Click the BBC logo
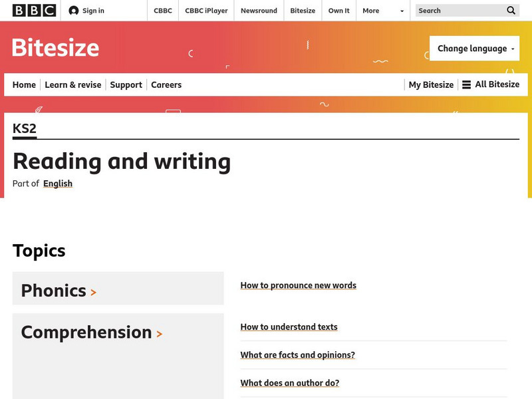The width and height of the screenshot is (532, 399). (x=34, y=11)
